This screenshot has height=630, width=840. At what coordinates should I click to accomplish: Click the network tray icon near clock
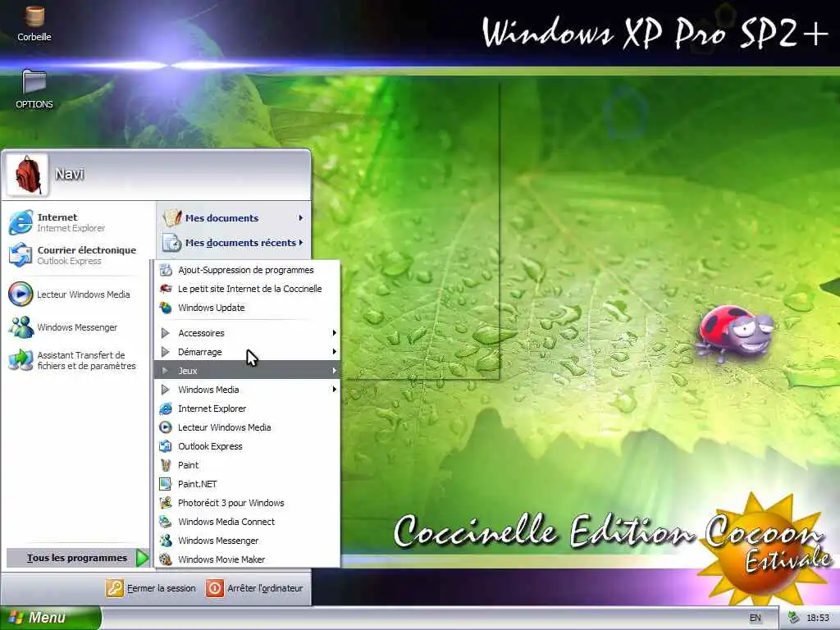click(x=793, y=618)
